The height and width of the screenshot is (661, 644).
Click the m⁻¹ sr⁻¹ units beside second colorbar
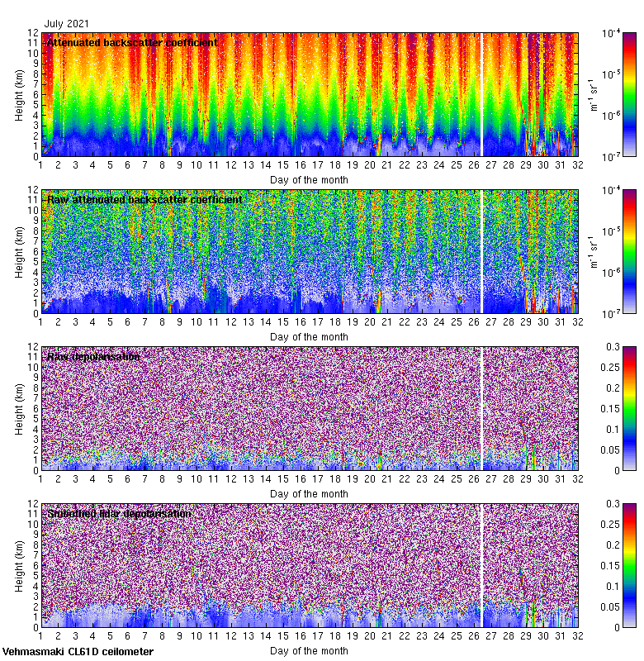click(x=593, y=251)
